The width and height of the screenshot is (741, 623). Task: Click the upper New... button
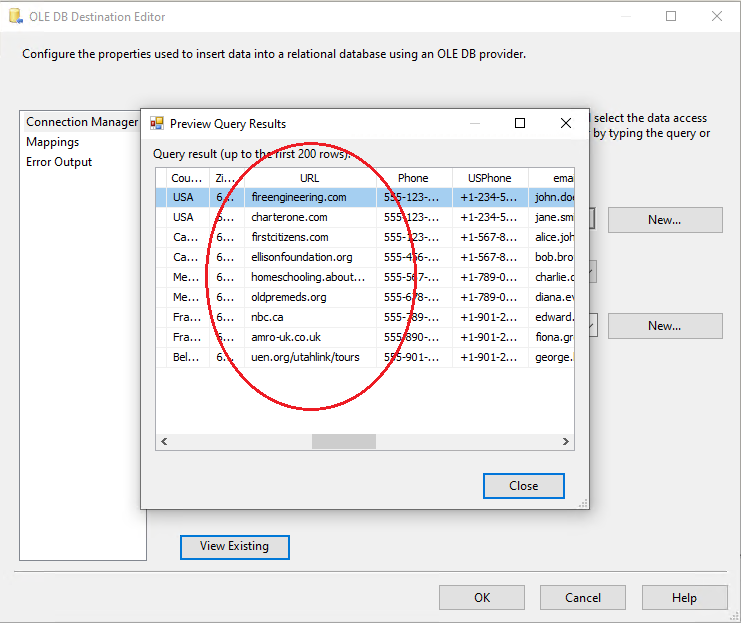point(664,220)
